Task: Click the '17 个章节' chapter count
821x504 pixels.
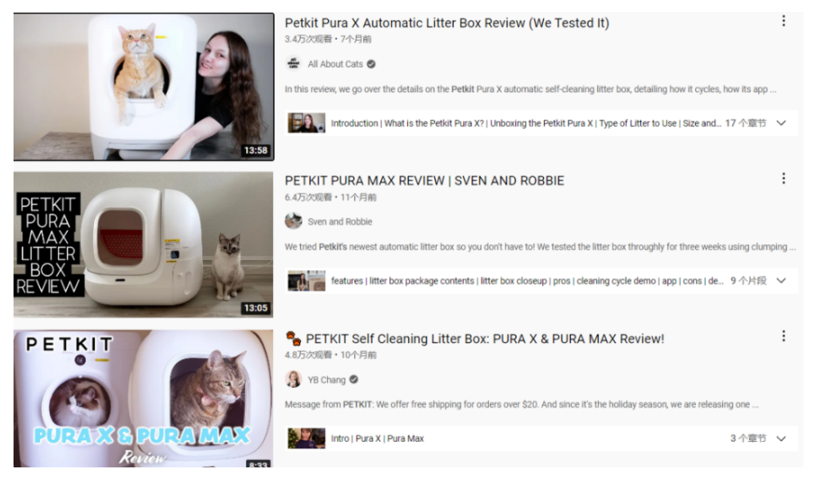Action: pyautogui.click(x=745, y=123)
